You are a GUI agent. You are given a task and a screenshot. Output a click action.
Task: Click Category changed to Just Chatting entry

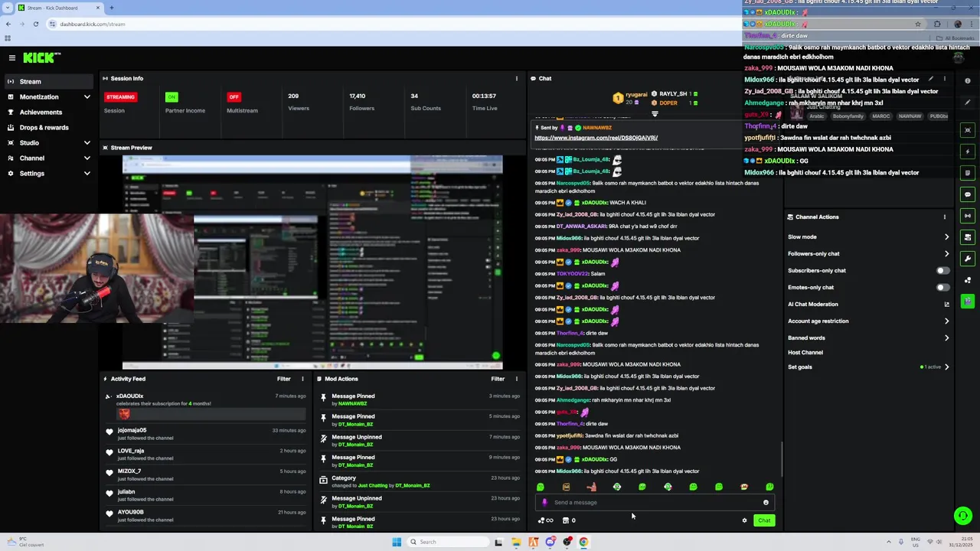click(x=420, y=481)
